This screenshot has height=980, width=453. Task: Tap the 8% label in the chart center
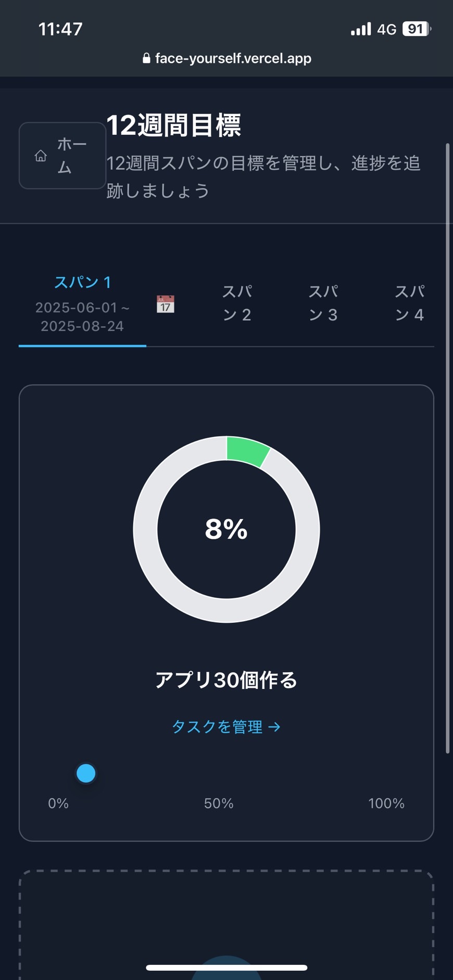coord(226,529)
